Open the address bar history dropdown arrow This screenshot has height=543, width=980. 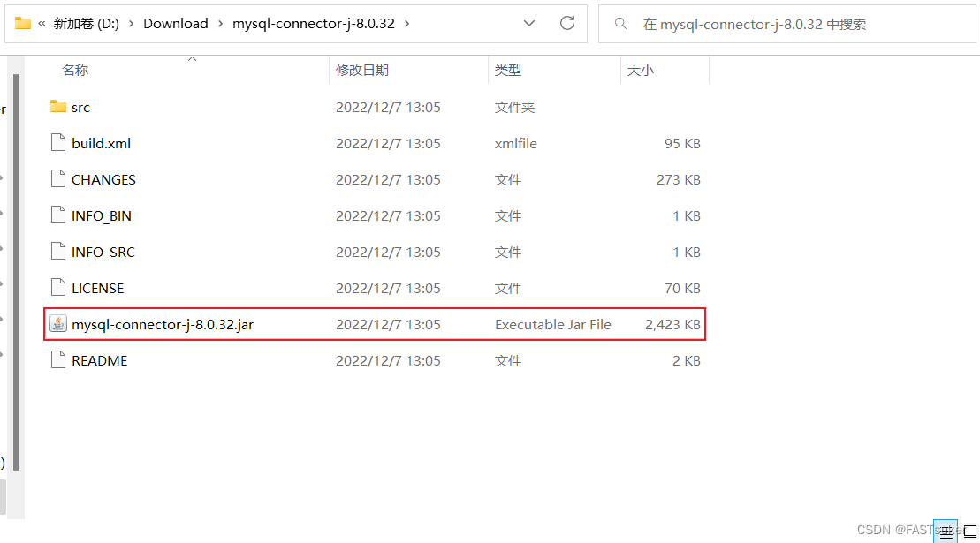(x=529, y=24)
